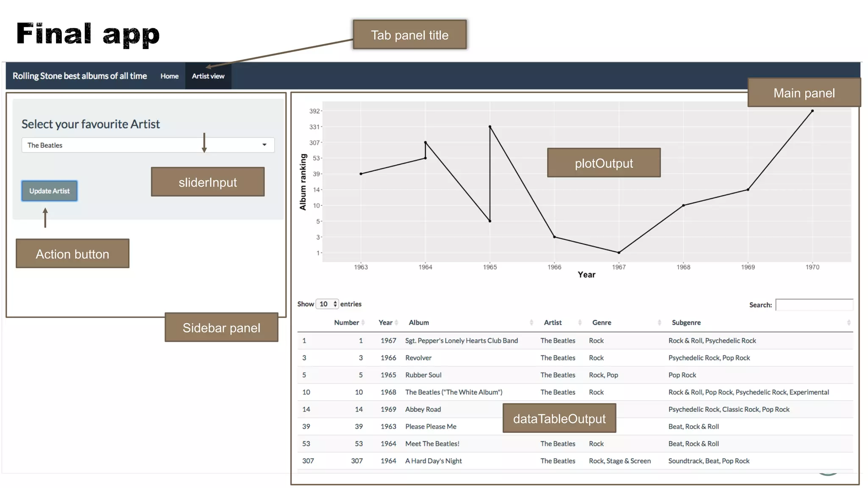Click the 1967 year cell in the table
868x488 pixels.
[388, 341]
